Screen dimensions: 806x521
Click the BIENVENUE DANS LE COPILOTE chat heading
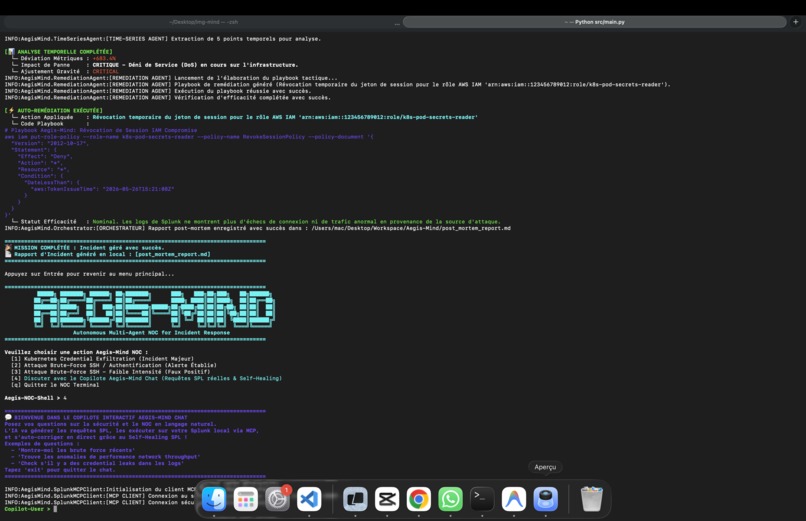click(96, 417)
